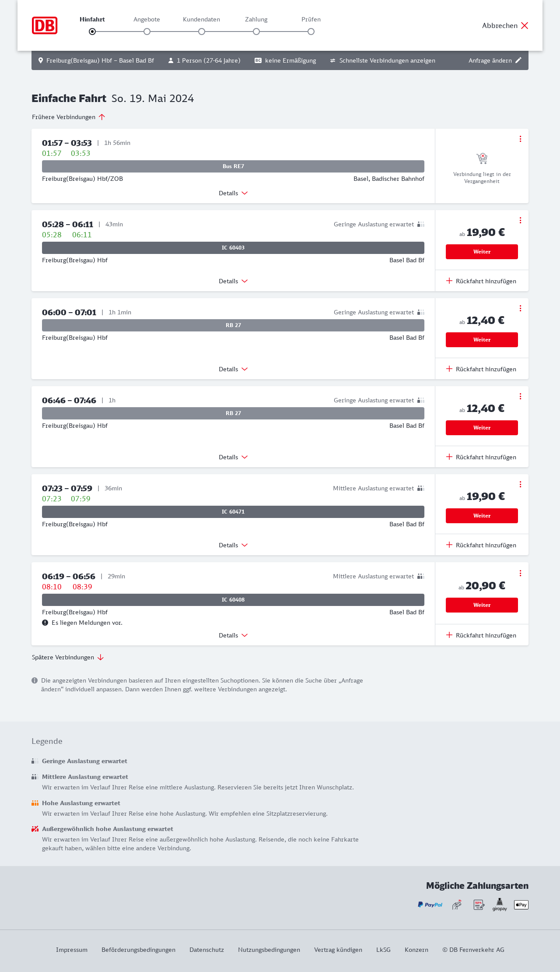Show Frühere Verbindungen
Image resolution: width=560 pixels, height=972 pixels.
(68, 117)
